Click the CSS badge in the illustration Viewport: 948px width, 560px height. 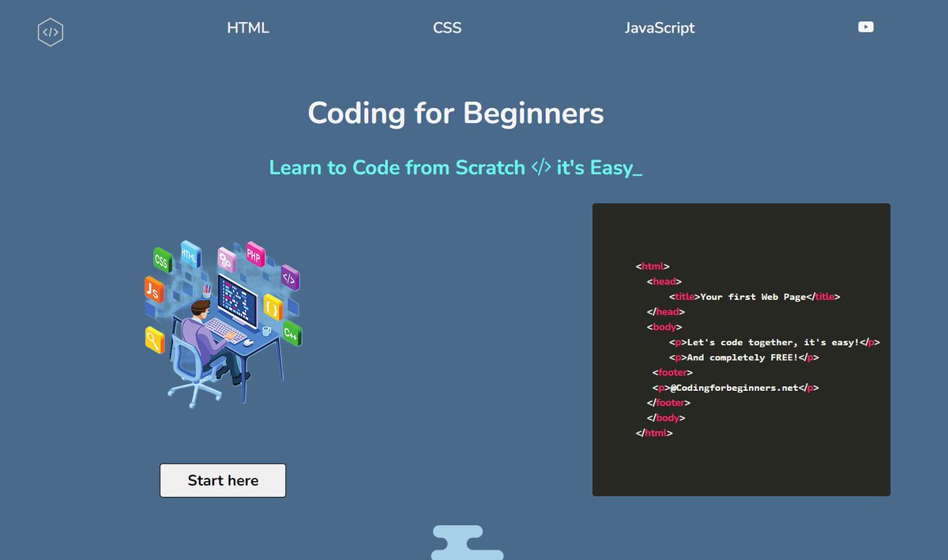pos(161,261)
